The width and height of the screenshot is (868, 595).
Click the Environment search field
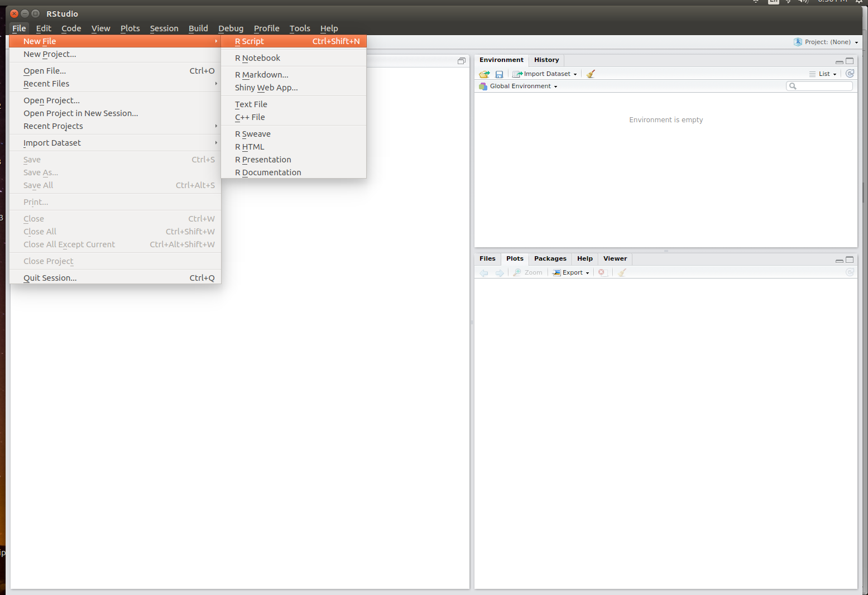(x=819, y=86)
